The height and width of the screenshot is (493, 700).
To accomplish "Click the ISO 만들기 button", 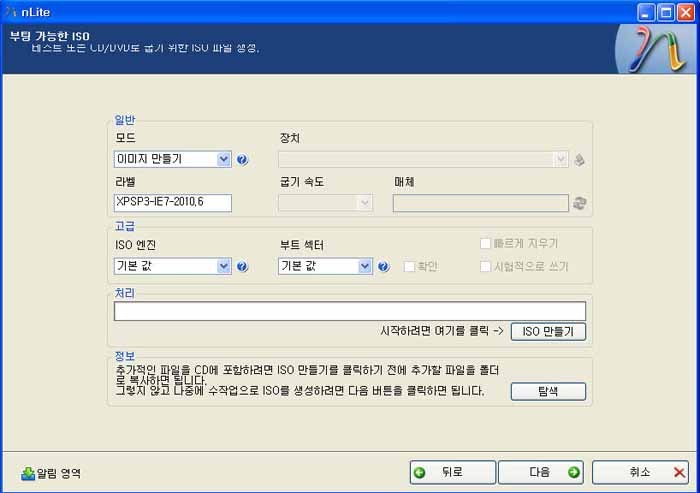I will click(548, 331).
